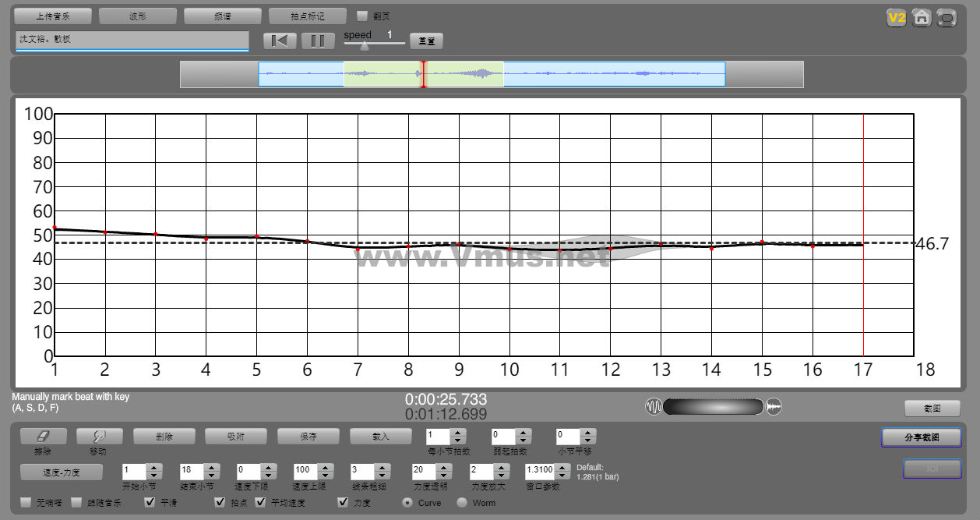Screen dimensions: 980x520
Task: Click the dense waveform icon right of slider
Action: click(x=774, y=406)
